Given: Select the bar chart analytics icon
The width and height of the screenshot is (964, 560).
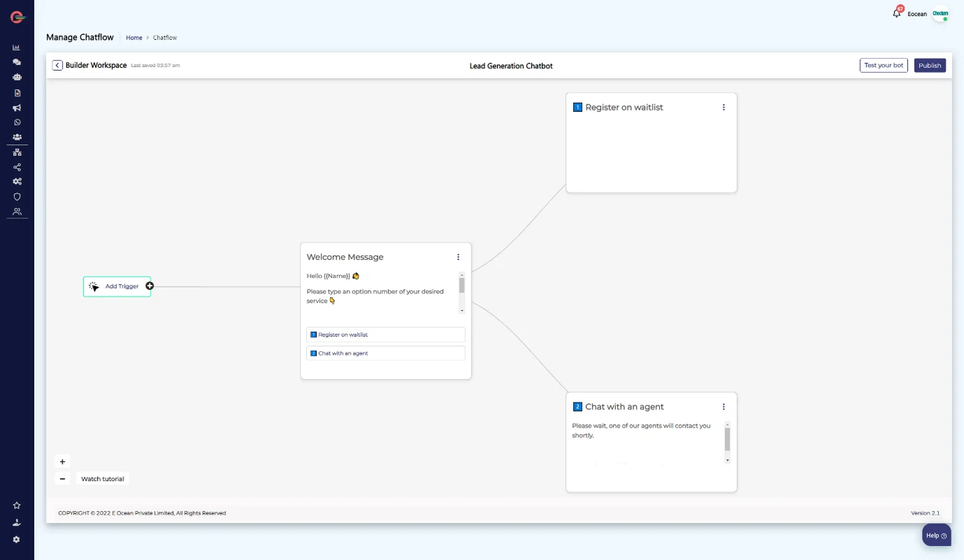Looking at the screenshot, I should tap(17, 48).
